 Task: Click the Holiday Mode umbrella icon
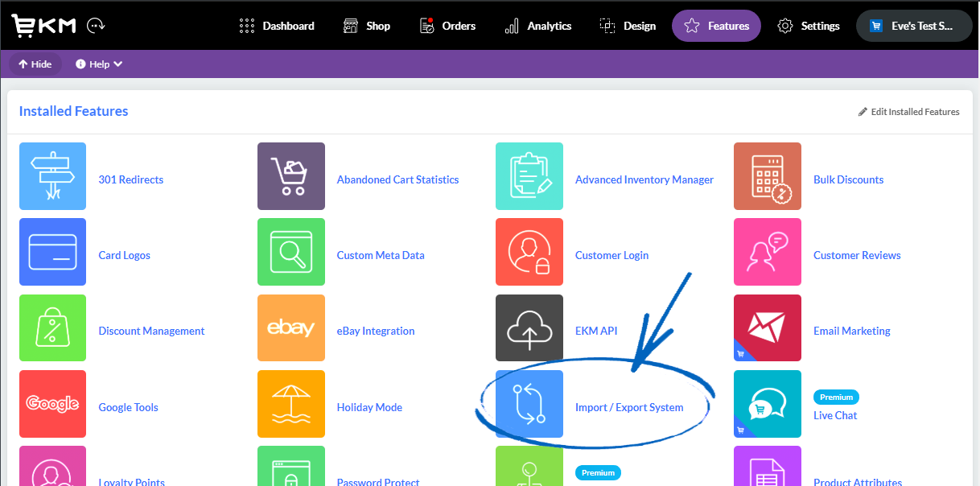pos(291,404)
